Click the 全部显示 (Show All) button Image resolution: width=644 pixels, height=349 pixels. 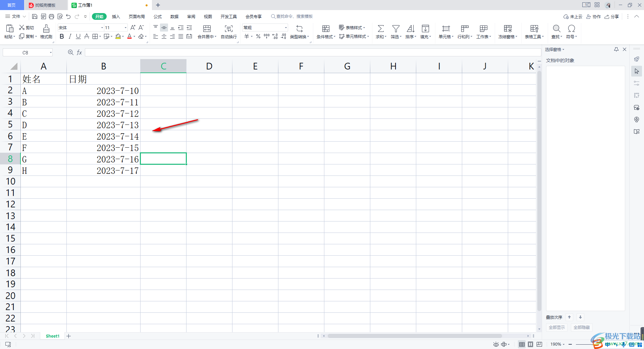coord(557,328)
